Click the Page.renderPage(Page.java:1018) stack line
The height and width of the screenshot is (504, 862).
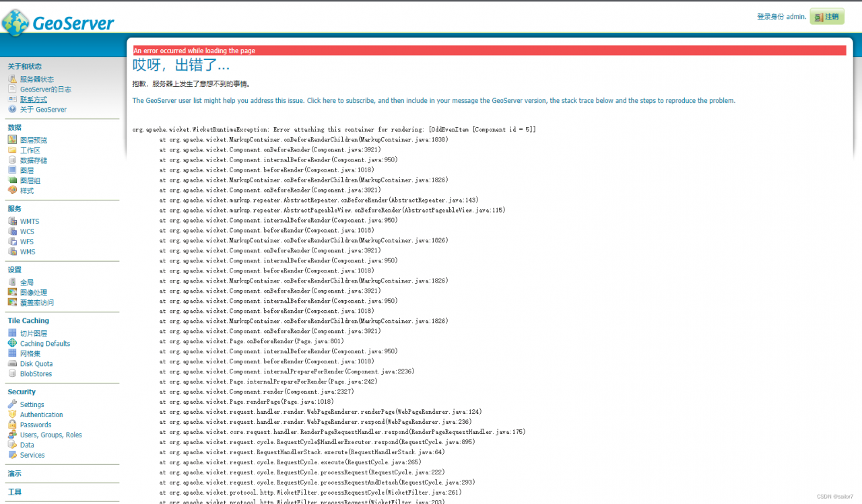(x=246, y=402)
